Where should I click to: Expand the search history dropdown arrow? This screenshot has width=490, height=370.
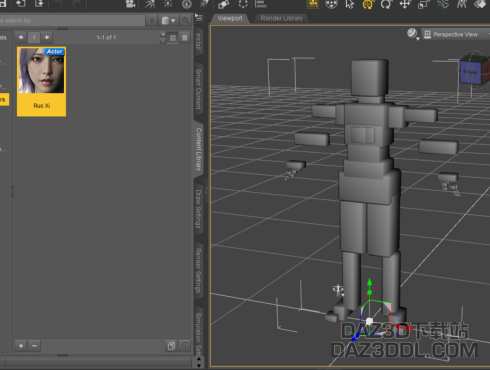click(x=151, y=21)
